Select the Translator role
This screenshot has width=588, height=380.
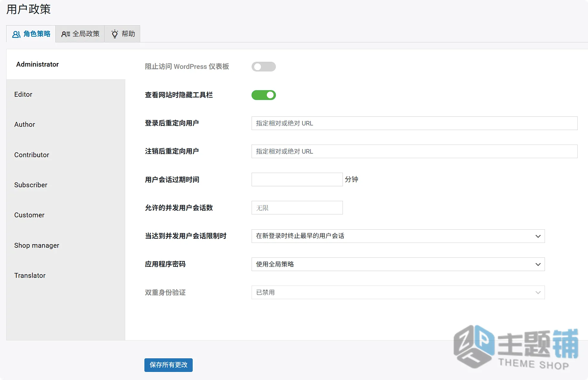[66, 276]
